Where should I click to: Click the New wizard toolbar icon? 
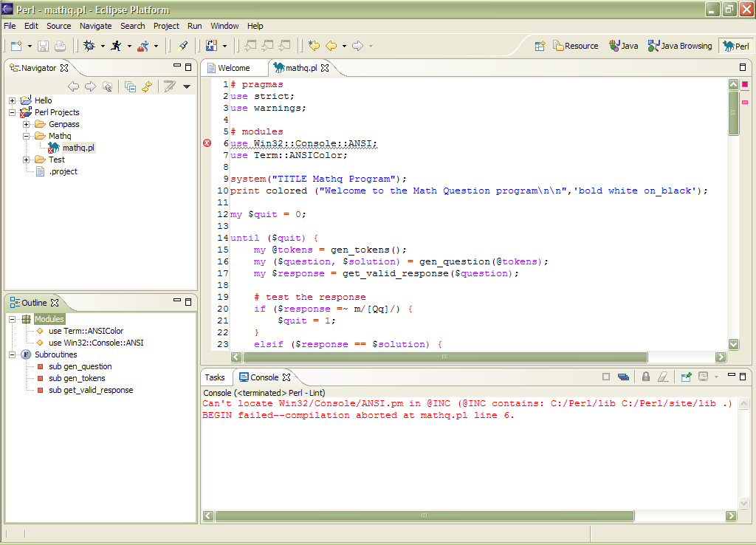16,46
